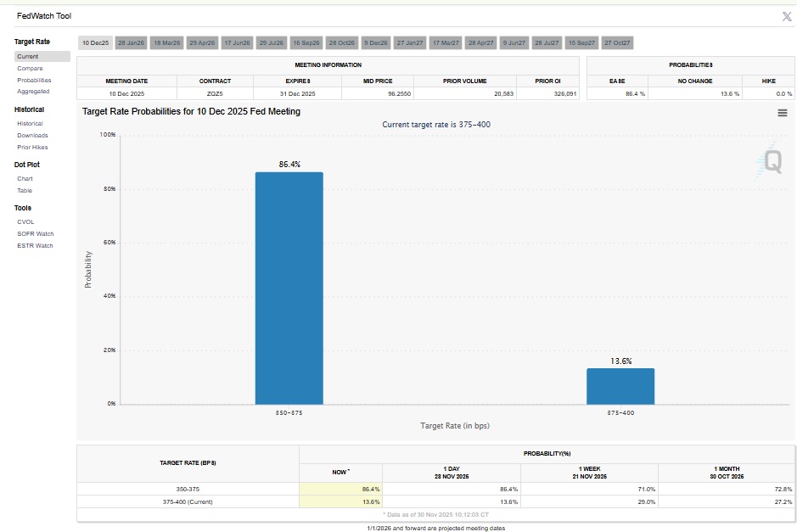Switch to the 18 Mar26 meeting tab
The image size is (797, 532).
tap(166, 42)
